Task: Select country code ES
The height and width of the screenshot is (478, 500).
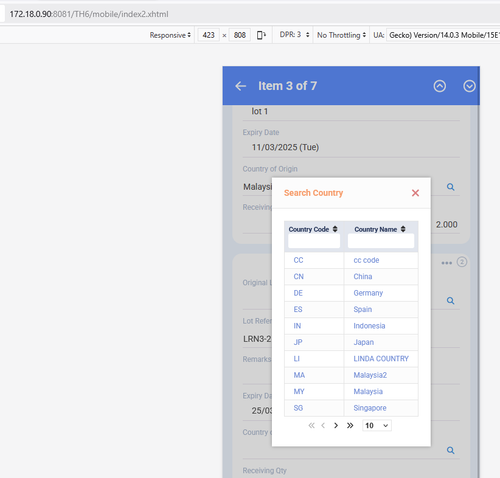Action: tap(298, 309)
